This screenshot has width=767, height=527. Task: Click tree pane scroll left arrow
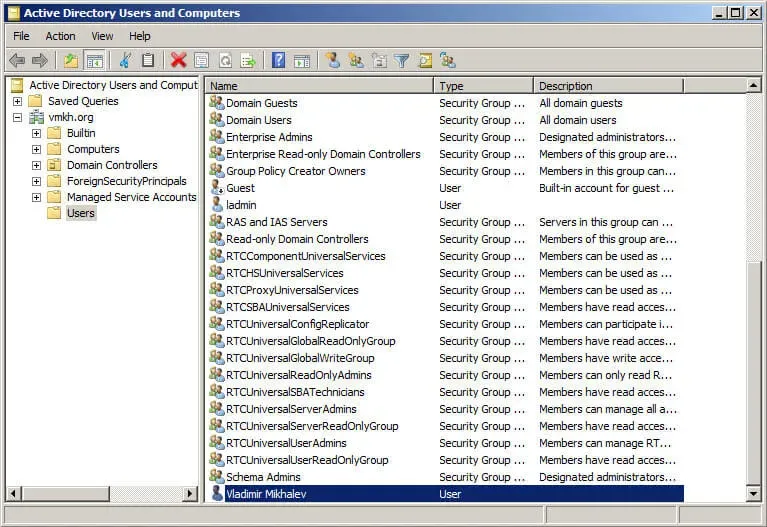pos(14,493)
